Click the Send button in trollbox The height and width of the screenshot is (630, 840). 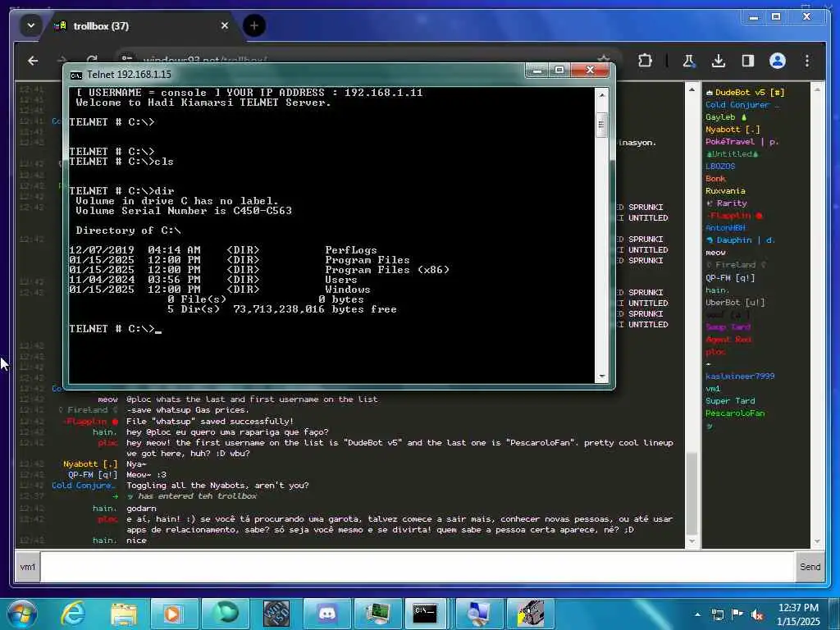[x=810, y=567]
